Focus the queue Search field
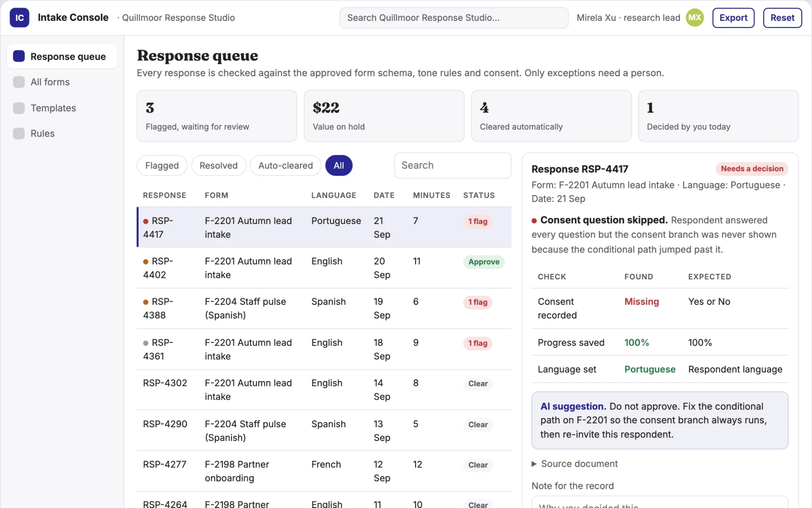This screenshot has width=812, height=508. click(x=452, y=166)
